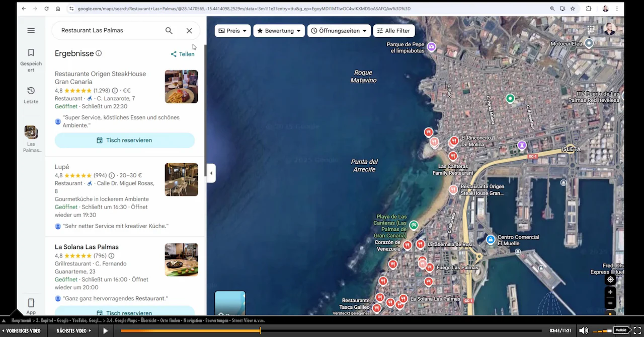
Task: Click the info icon beside Lupé's 994 reviews
Action: click(x=112, y=175)
